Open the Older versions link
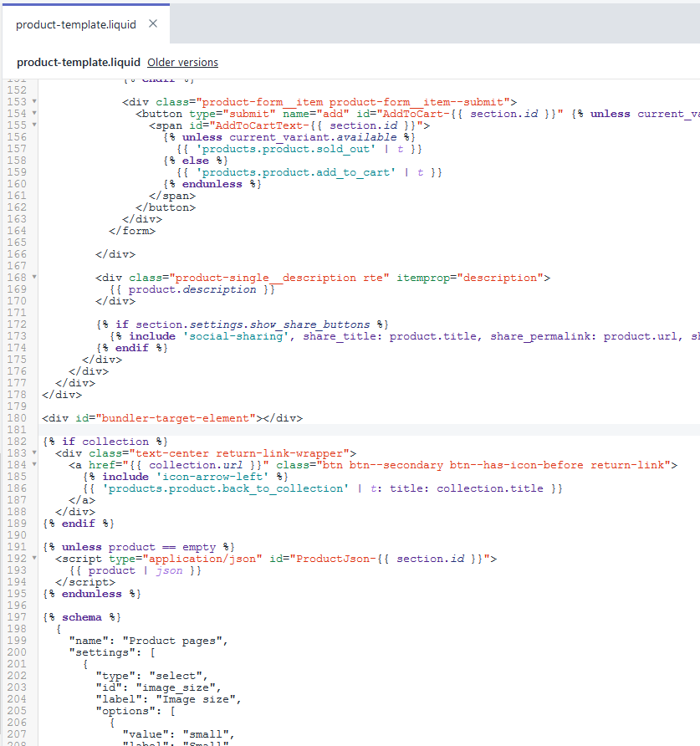This screenshot has width=700, height=746. [182, 63]
